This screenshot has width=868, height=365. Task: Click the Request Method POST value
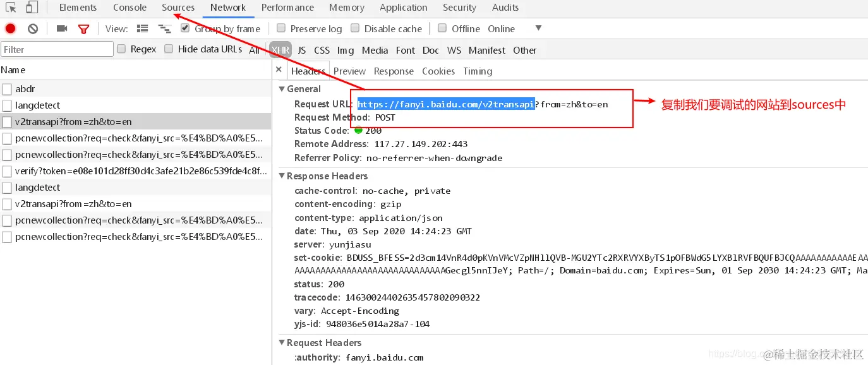coord(385,117)
